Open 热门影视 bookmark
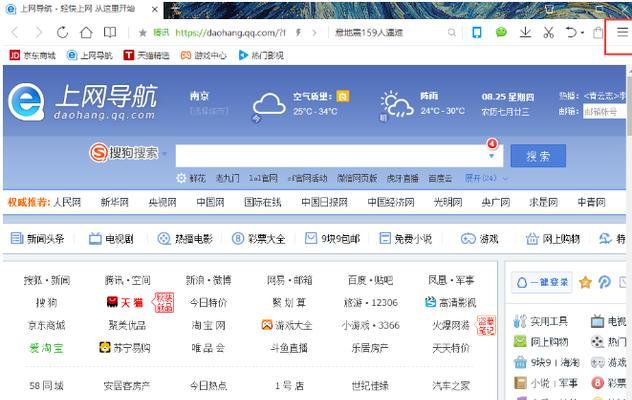 tap(261, 55)
